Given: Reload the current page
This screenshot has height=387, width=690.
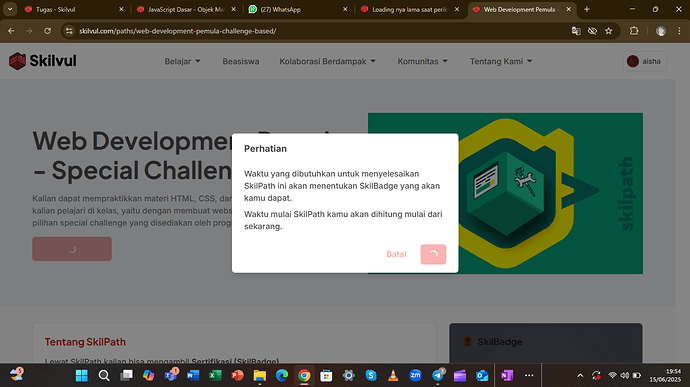Looking at the screenshot, I should point(48,31).
